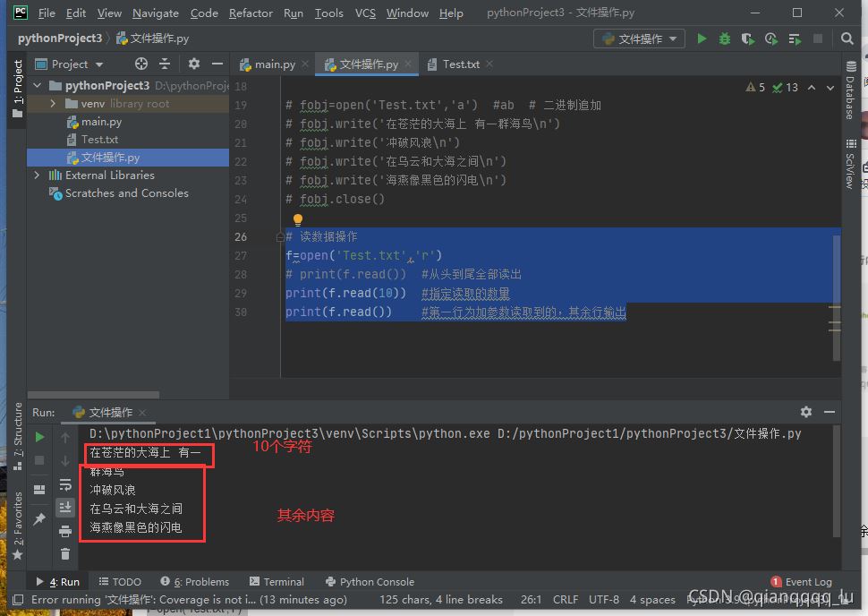The image size is (868, 616).
Task: Start debugging with the green bug icon
Action: coord(725,38)
